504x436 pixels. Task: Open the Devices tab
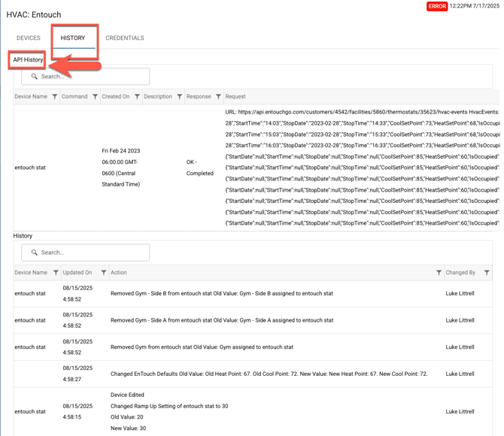pos(29,38)
